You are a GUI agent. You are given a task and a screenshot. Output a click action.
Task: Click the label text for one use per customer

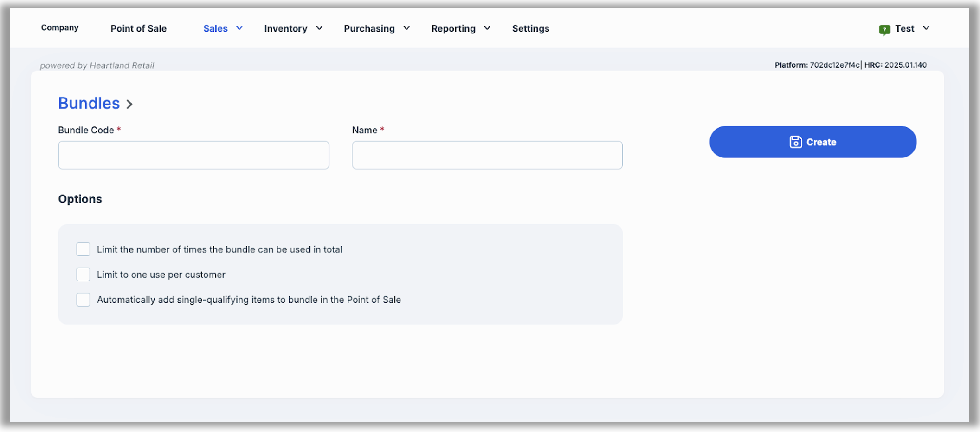(161, 275)
